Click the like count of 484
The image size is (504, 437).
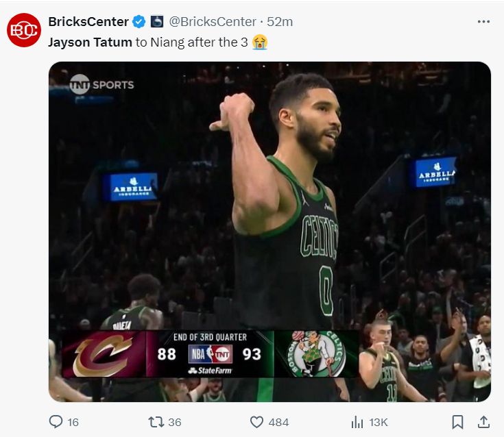(x=278, y=423)
